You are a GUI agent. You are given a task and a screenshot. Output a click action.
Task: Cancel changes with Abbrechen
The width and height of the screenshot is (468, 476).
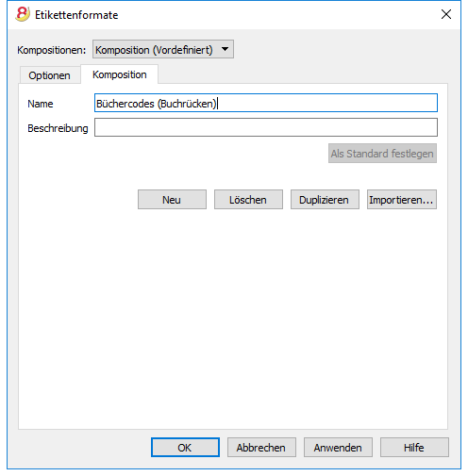pos(261,448)
